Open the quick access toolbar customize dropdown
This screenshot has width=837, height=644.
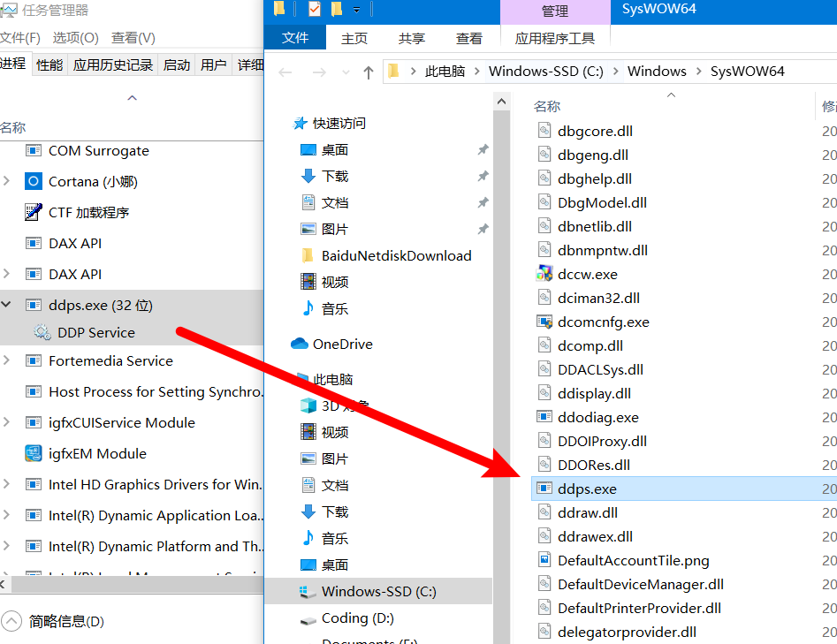point(356,10)
